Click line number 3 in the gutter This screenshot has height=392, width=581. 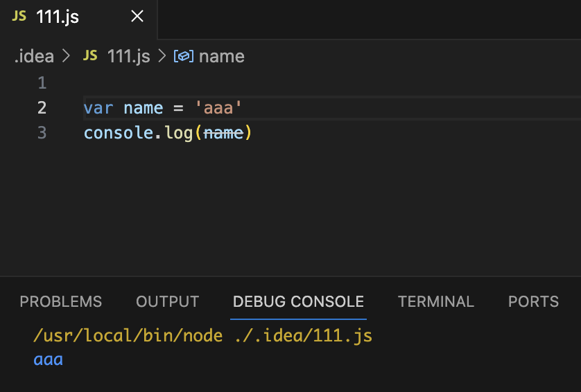pyautogui.click(x=42, y=132)
